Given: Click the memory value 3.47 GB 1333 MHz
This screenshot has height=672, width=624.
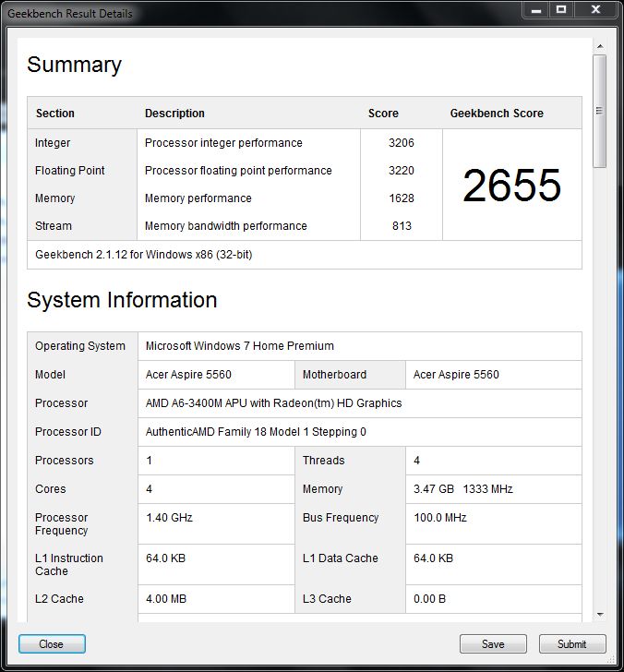Looking at the screenshot, I should [462, 489].
